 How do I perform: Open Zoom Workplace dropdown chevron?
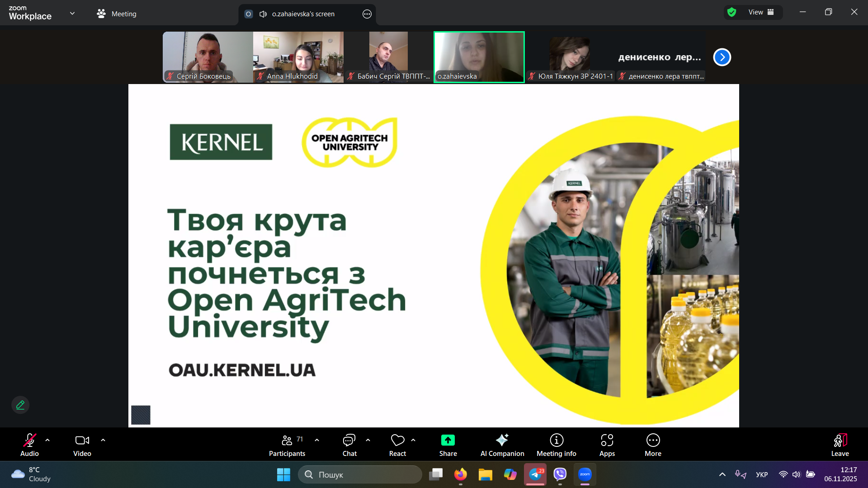(72, 13)
